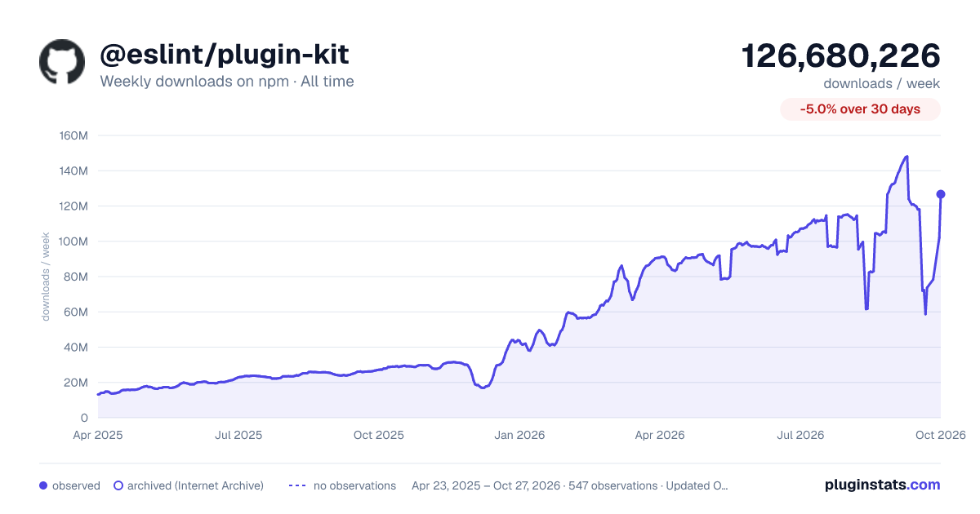This screenshot has width=980, height=514.
Task: Click the observed filled dot legend marker
Action: [43, 485]
